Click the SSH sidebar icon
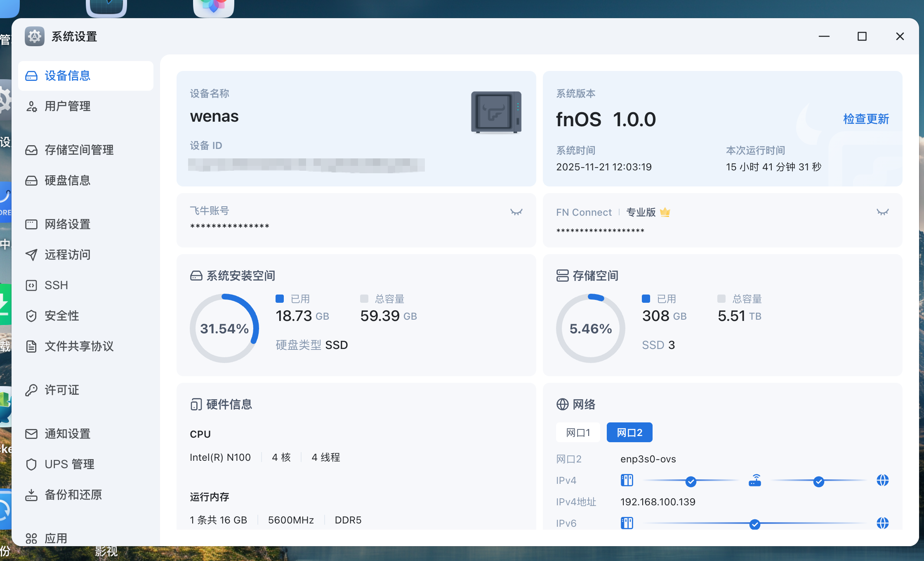 click(x=31, y=285)
